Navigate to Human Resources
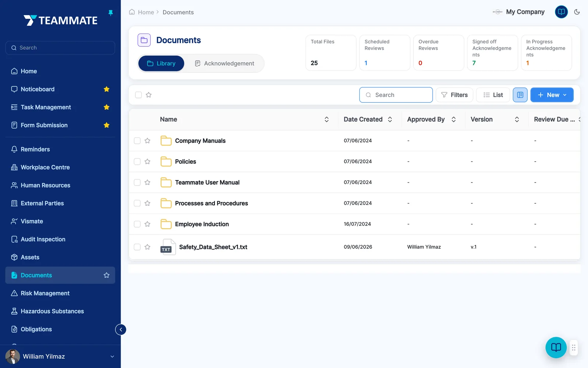Viewport: 588px width, 368px height. tap(60, 185)
